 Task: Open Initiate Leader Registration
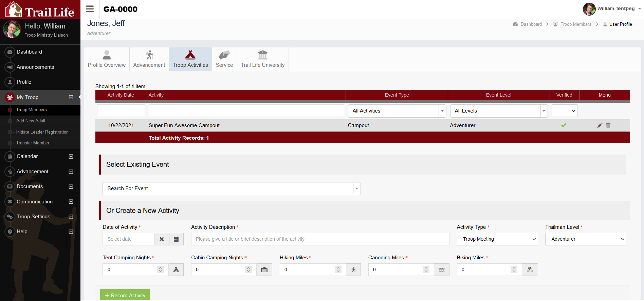pos(42,132)
